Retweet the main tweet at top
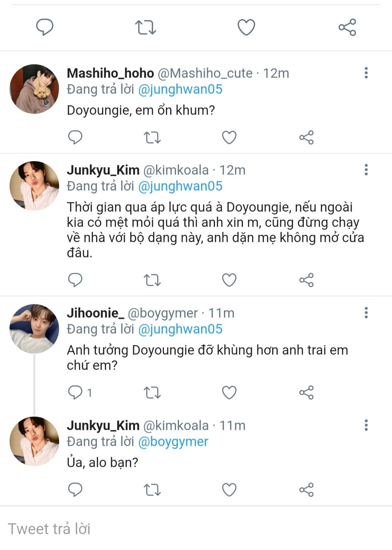This screenshot has width=392, height=550. coord(146,28)
